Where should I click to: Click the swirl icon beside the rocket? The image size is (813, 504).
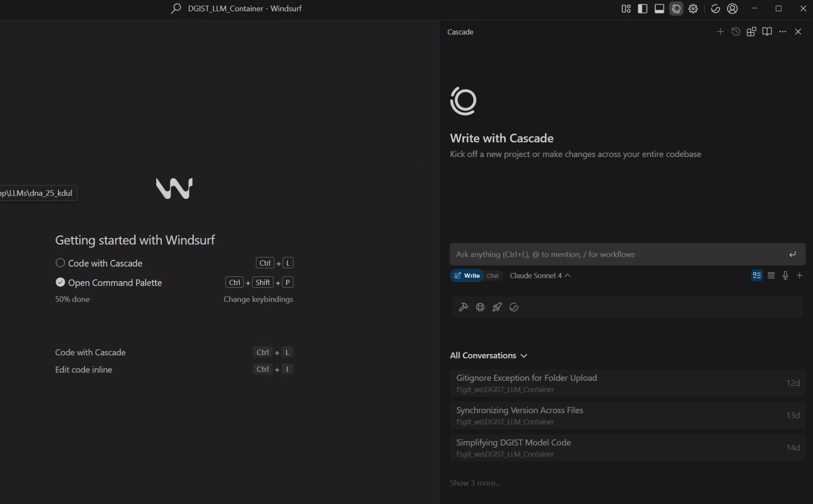pyautogui.click(x=514, y=307)
